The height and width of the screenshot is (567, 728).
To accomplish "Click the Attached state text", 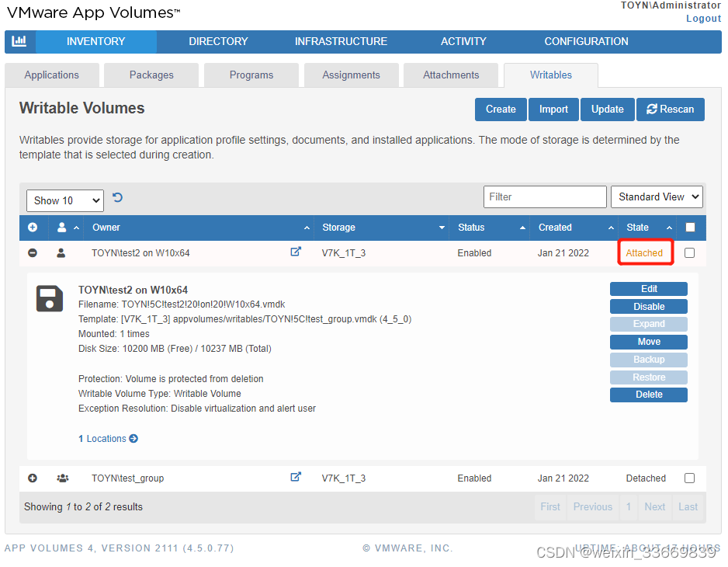I will click(644, 253).
